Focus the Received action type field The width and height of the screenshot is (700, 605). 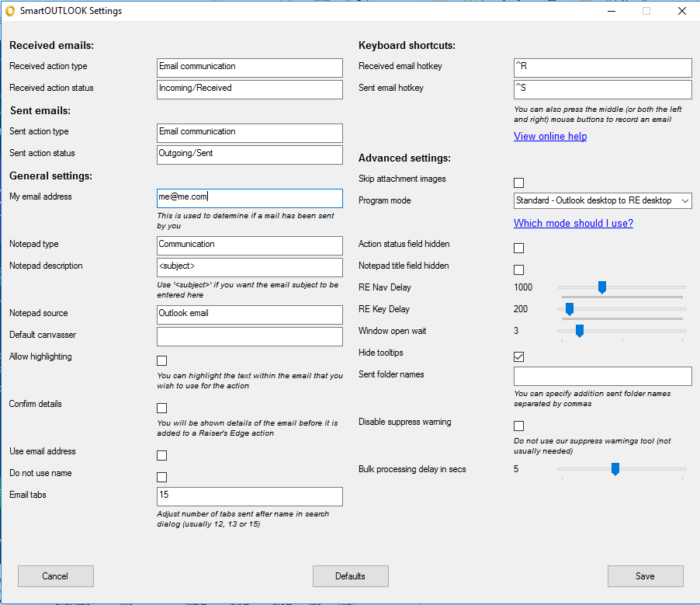pos(250,68)
